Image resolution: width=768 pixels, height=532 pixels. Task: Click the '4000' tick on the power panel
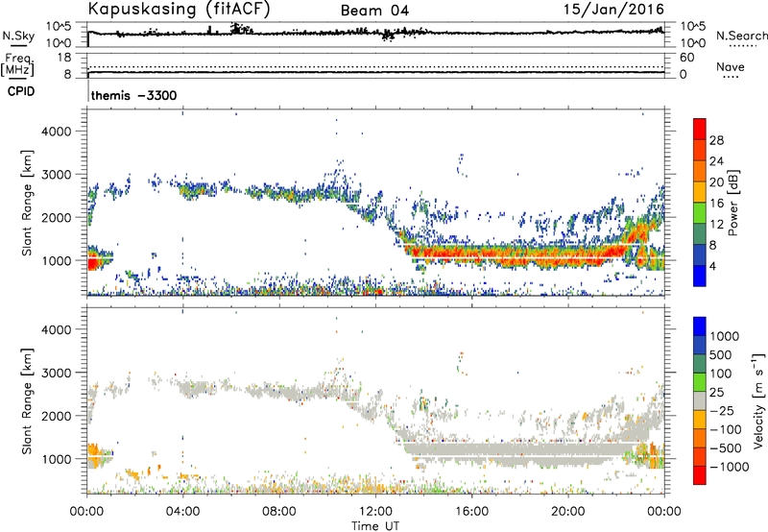(57, 132)
